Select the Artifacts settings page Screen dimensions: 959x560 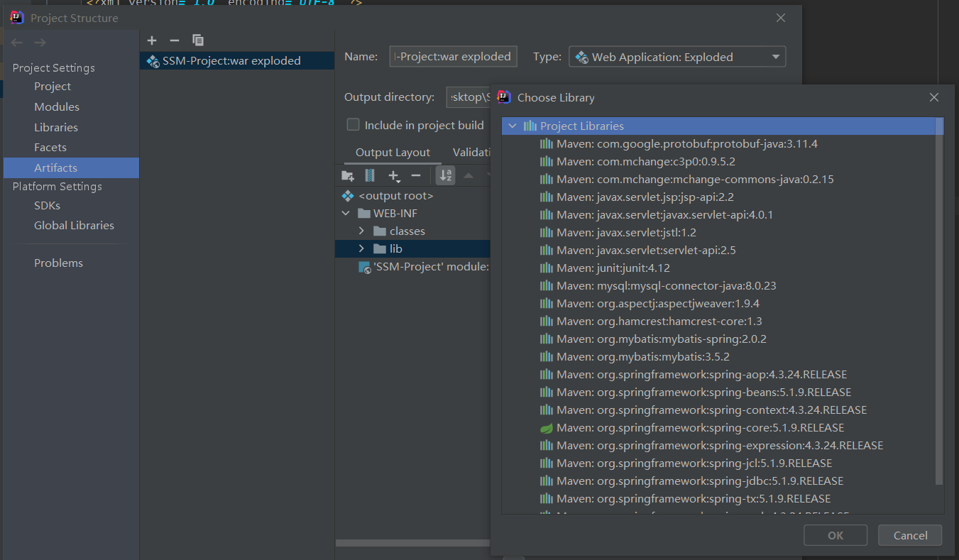point(71,168)
